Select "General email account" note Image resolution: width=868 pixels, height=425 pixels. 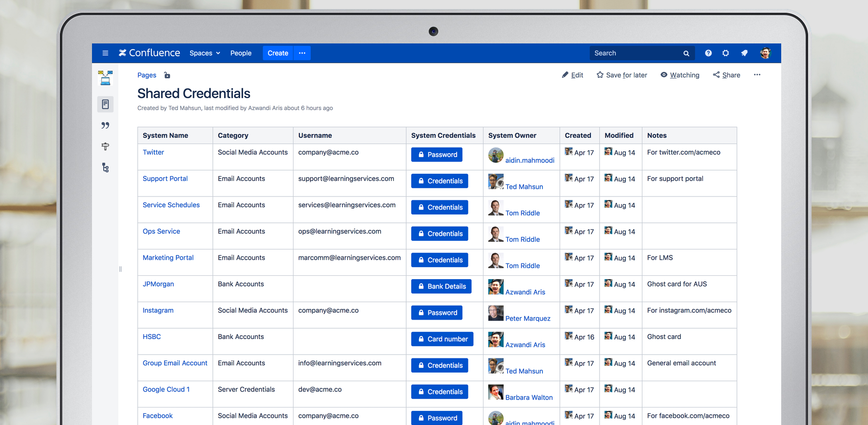[681, 364]
